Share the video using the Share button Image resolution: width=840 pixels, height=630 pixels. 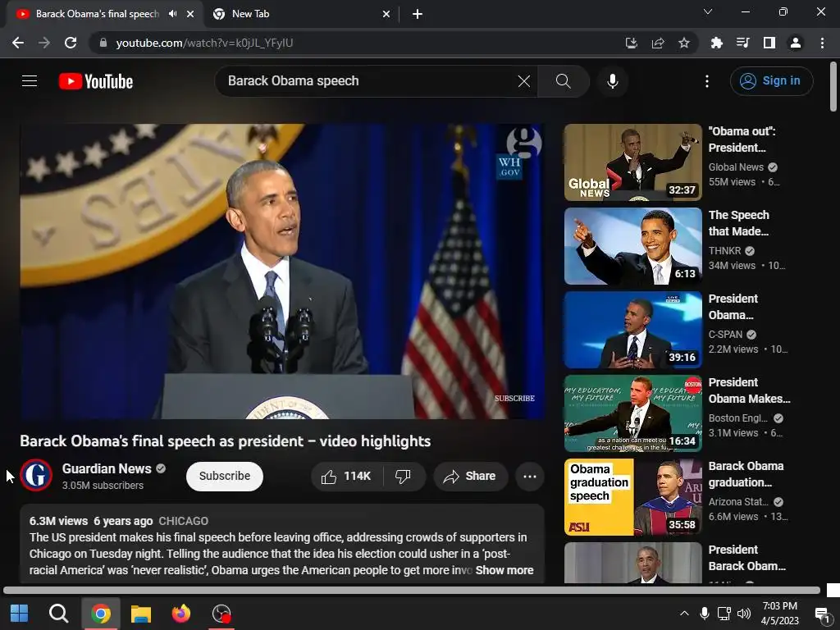click(x=470, y=477)
